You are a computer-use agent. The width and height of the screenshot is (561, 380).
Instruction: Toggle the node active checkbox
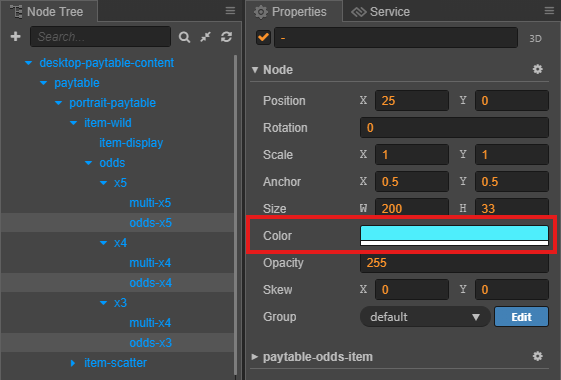point(263,37)
